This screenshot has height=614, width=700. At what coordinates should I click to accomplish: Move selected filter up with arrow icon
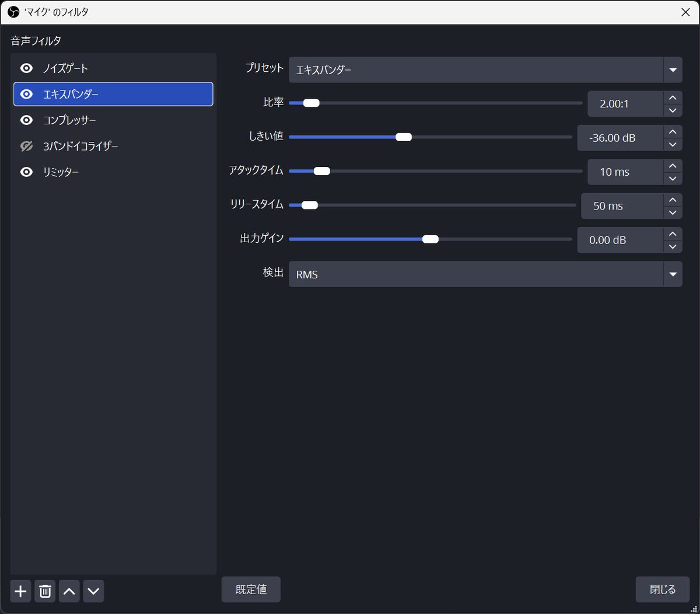69,591
